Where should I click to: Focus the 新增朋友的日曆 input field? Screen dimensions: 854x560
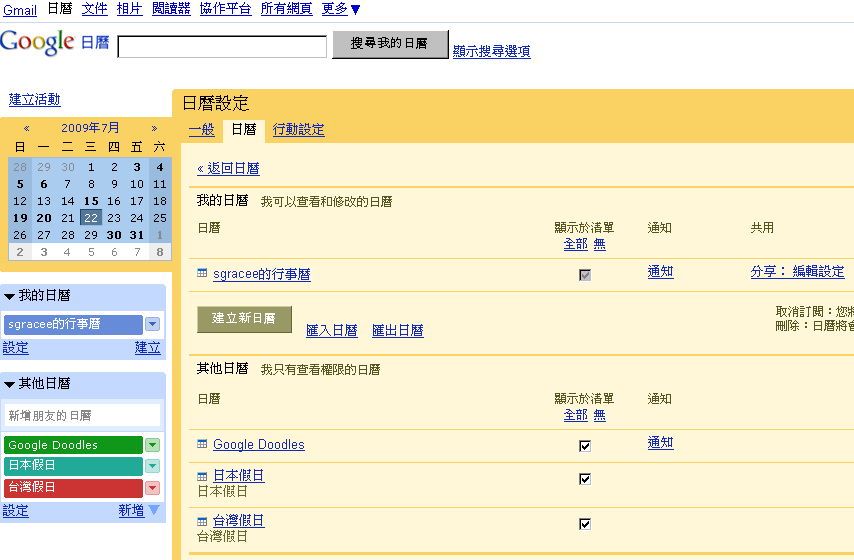[82, 416]
